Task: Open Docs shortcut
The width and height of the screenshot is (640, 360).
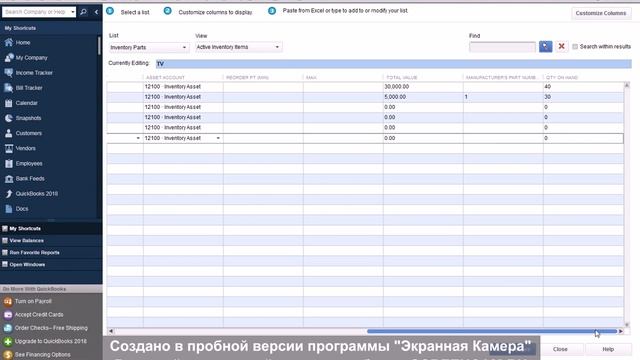Action: pos(22,209)
